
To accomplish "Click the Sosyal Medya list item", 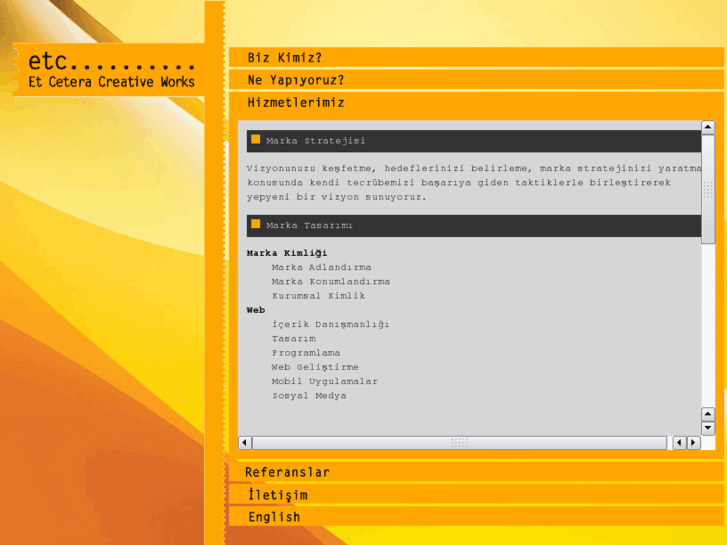I will [309, 396].
